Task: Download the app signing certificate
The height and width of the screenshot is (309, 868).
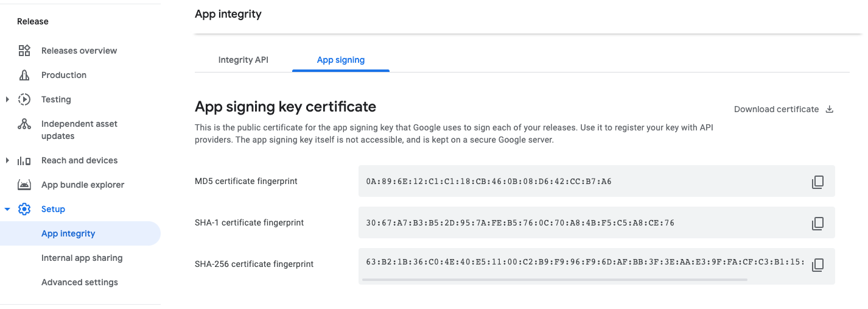Action: 783,109
